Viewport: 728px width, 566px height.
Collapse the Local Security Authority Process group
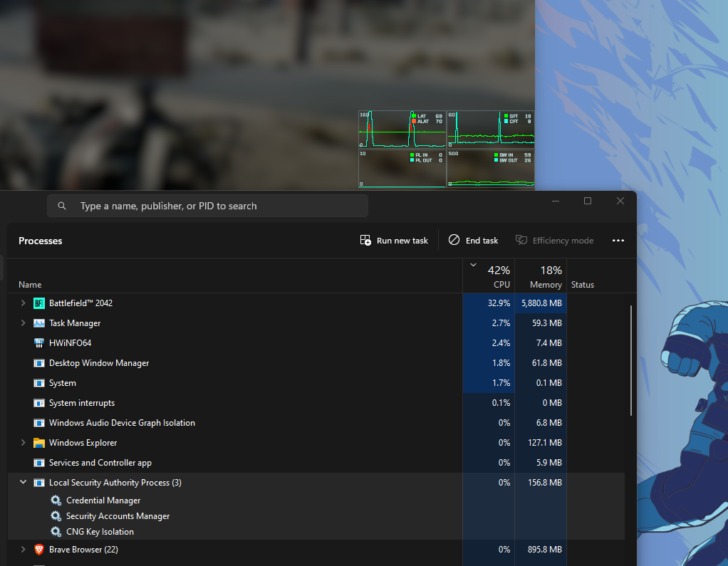23,483
